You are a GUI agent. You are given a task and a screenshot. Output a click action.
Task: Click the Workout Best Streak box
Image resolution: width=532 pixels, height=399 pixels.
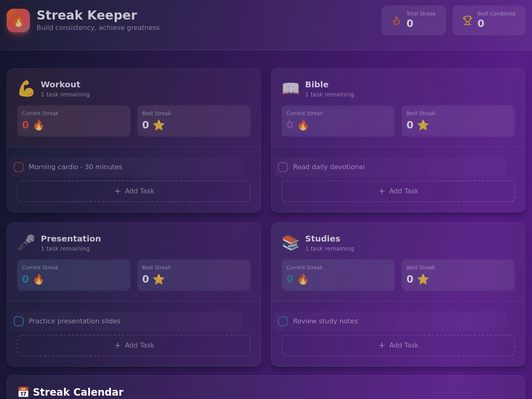click(x=194, y=121)
